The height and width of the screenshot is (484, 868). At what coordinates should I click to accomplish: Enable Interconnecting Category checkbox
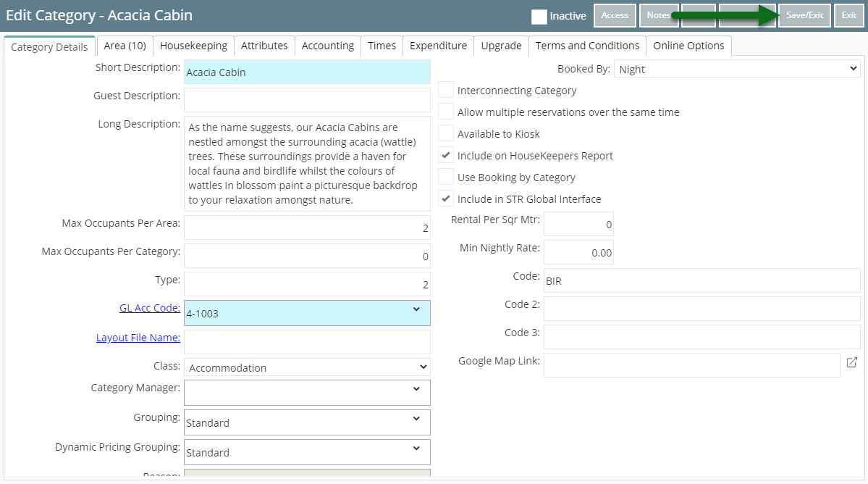point(446,90)
